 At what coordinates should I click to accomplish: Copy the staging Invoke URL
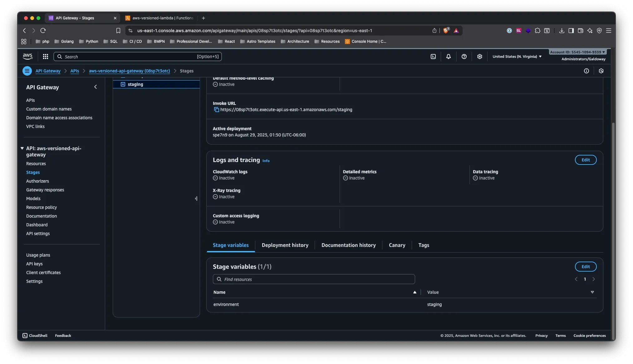[x=217, y=110]
